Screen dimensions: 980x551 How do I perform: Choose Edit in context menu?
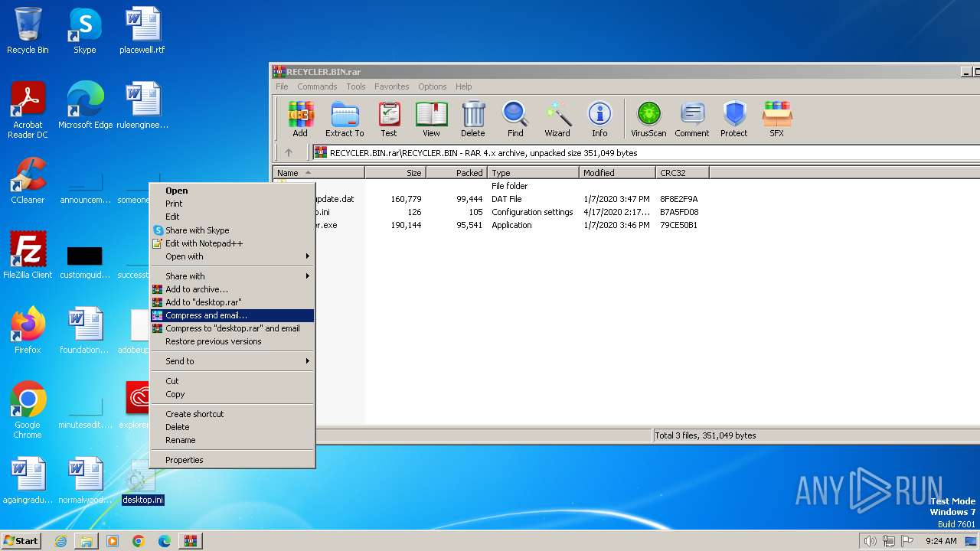click(232, 217)
